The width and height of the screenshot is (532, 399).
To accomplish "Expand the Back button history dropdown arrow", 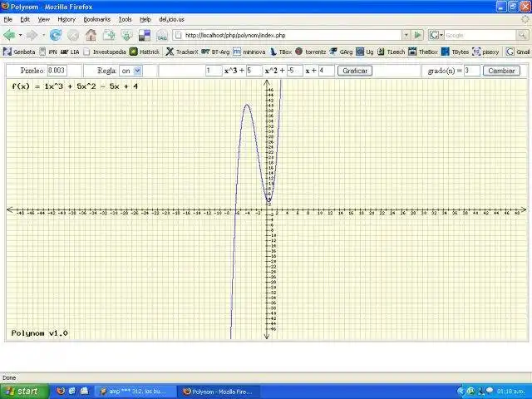I will tap(20, 35).
